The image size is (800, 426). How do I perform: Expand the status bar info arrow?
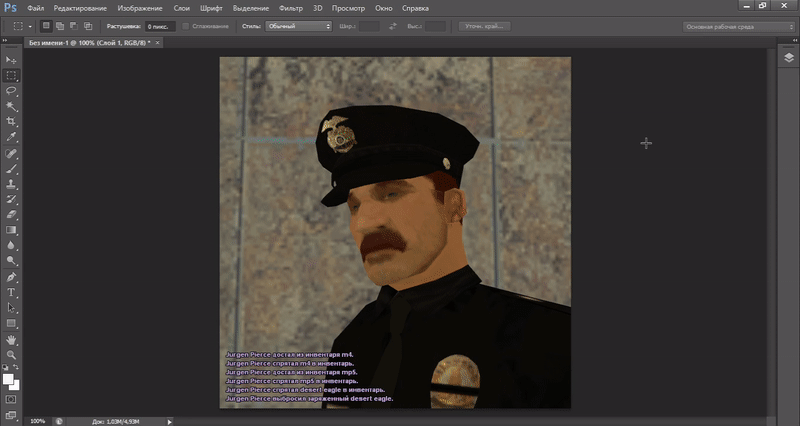(170, 421)
